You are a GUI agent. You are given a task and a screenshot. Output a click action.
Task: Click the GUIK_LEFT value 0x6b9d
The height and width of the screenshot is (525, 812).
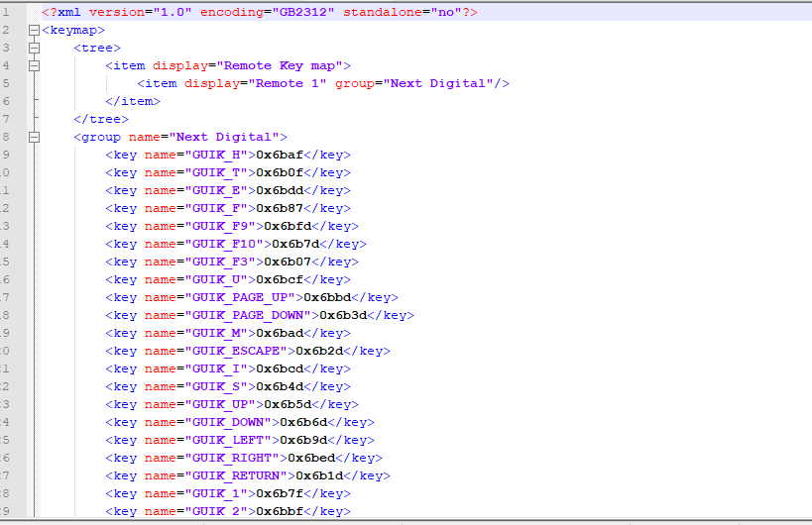[303, 440]
